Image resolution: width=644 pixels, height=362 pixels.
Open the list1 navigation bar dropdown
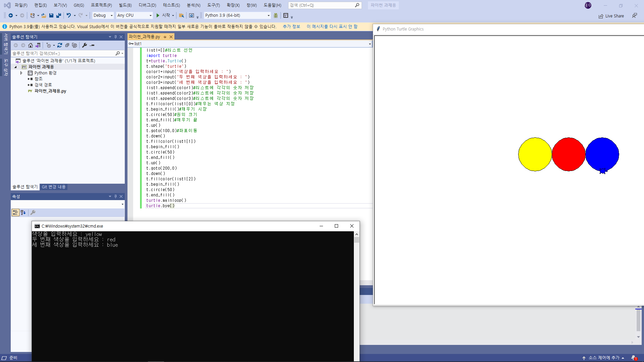coord(370,44)
